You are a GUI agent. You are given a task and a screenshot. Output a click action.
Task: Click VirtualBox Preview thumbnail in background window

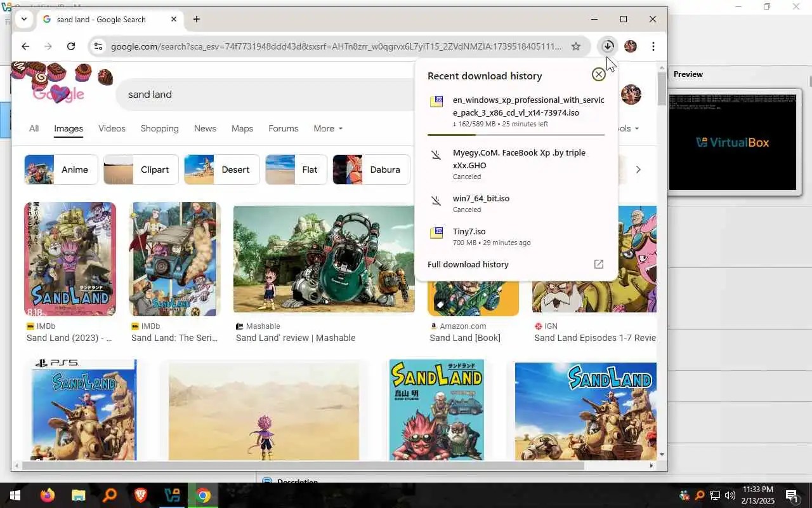pos(733,142)
